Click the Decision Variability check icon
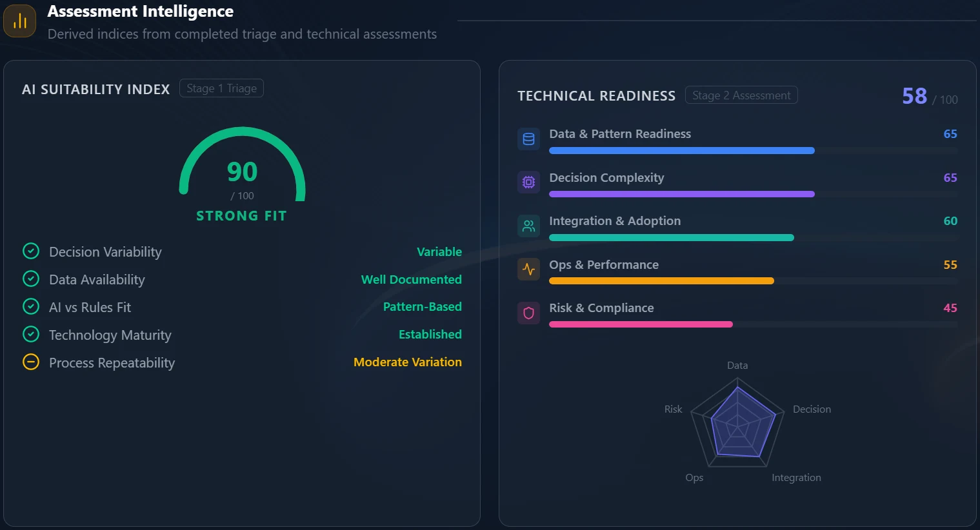980x530 pixels. click(31, 251)
